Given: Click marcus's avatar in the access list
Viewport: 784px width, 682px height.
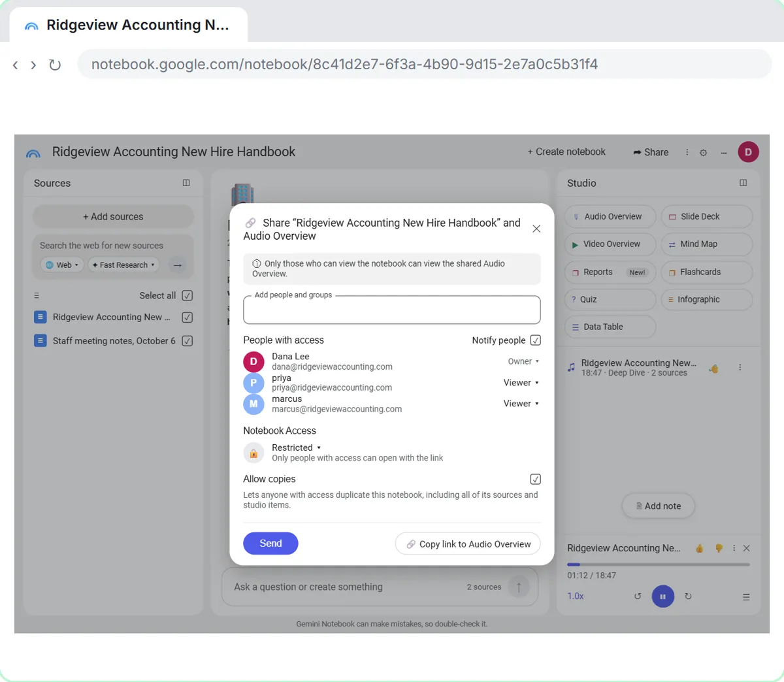Looking at the screenshot, I should pyautogui.click(x=253, y=404).
